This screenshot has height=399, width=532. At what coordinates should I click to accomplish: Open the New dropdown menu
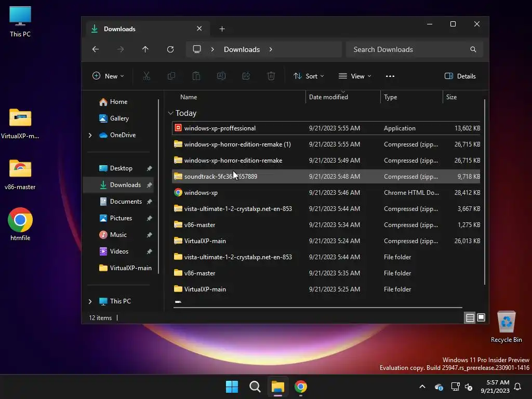point(108,76)
